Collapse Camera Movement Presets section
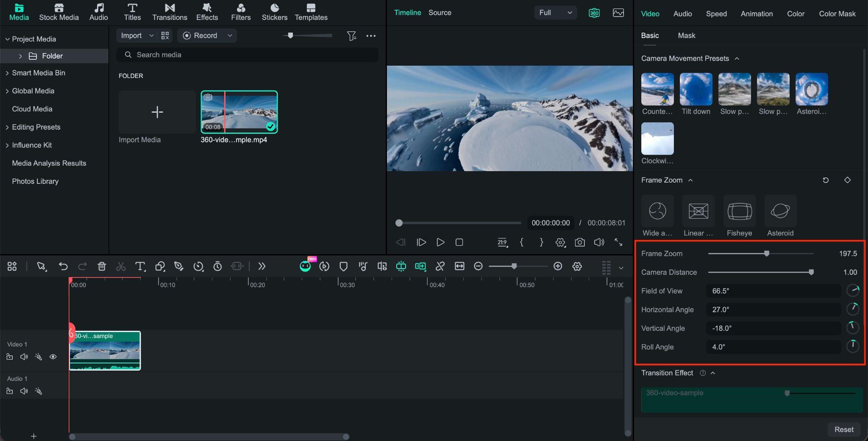The image size is (868, 441). coord(737,58)
